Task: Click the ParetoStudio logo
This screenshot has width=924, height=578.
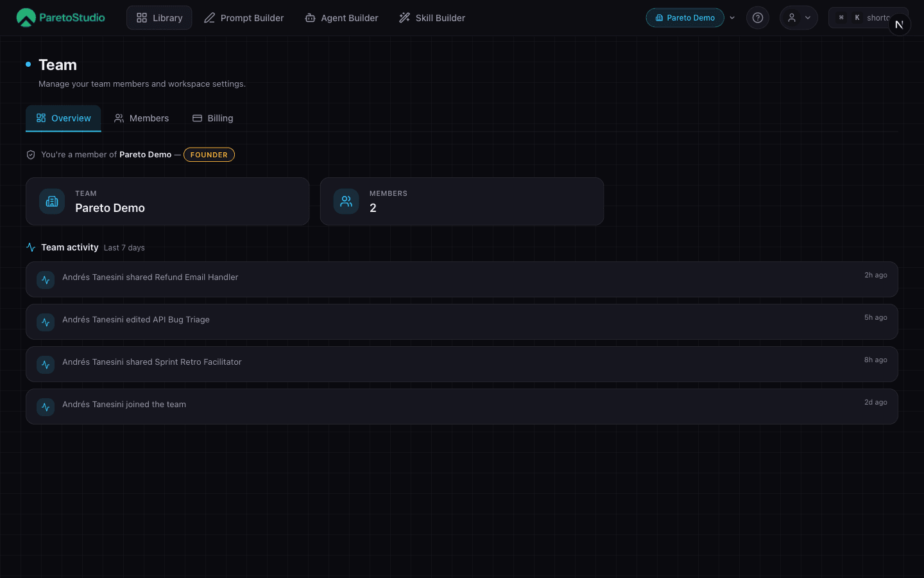Action: 60,18
